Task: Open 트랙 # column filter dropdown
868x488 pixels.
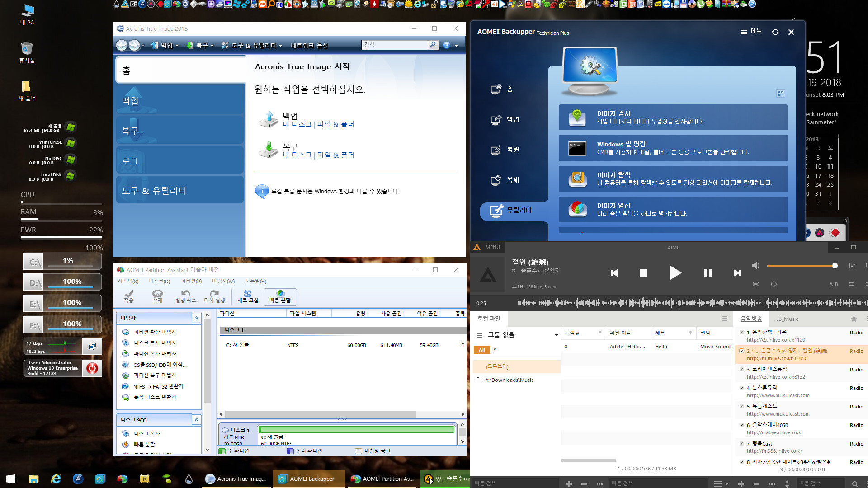Action: point(600,333)
